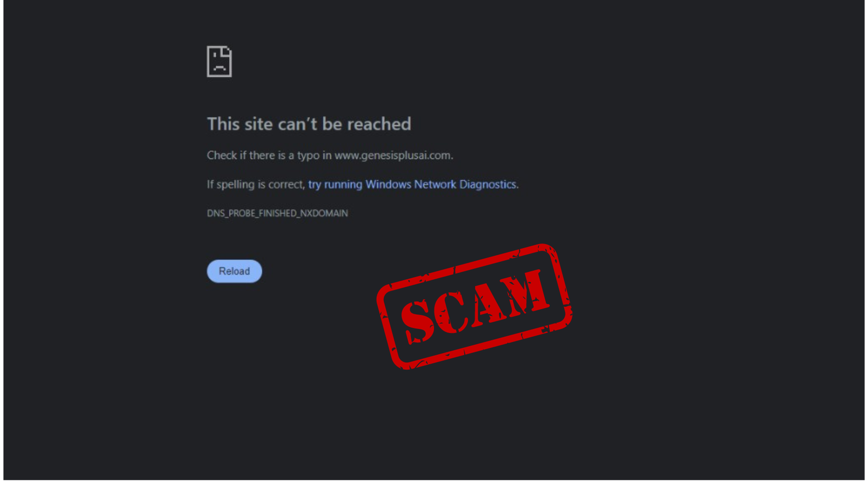Click the DNS_PROBE_FINISHED_NXDOMAIN error code
The width and height of the screenshot is (868, 488).
277,213
